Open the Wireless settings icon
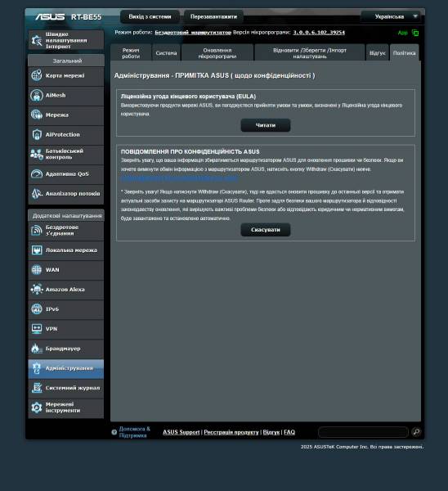The width and height of the screenshot is (448, 491). pos(37,231)
